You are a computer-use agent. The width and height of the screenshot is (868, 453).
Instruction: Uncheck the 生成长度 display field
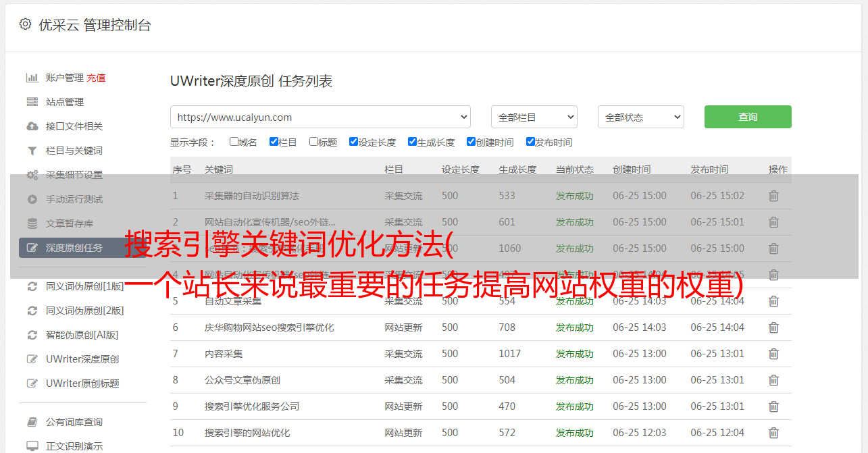(412, 142)
